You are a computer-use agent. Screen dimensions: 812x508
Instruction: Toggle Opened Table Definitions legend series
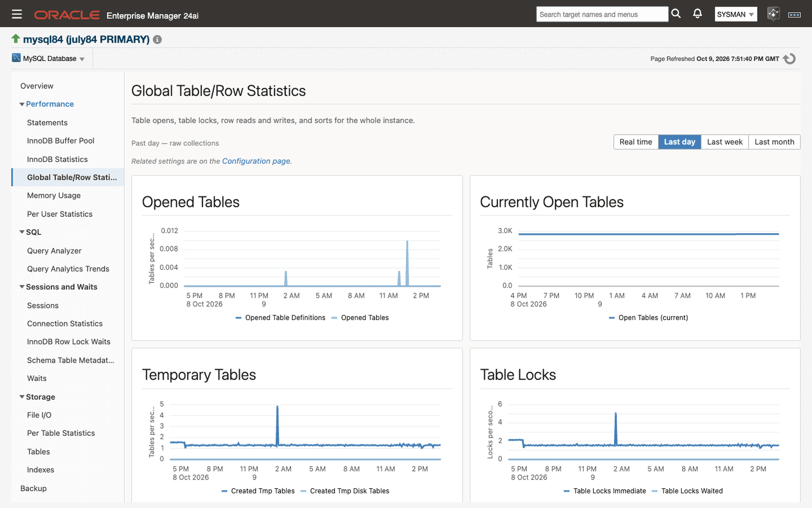[281, 317]
